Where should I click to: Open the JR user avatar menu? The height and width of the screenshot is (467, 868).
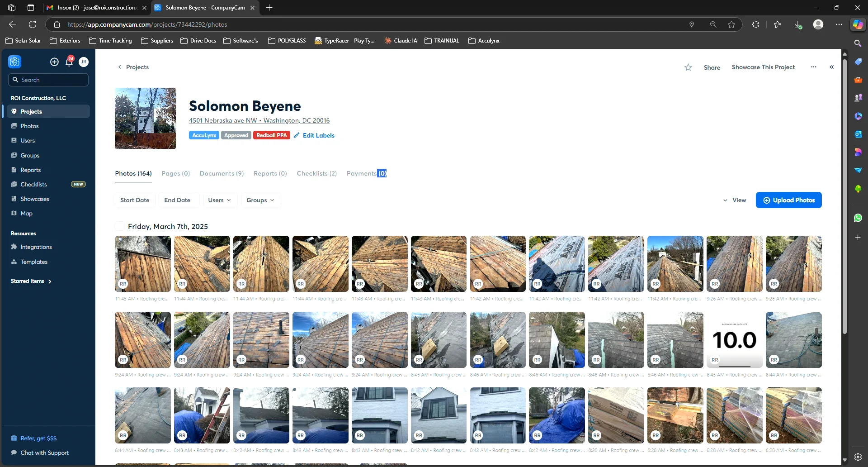(x=84, y=62)
